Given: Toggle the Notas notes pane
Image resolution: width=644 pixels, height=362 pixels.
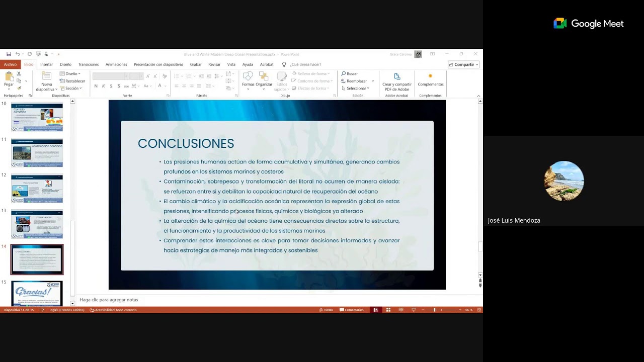Looking at the screenshot, I should [326, 310].
